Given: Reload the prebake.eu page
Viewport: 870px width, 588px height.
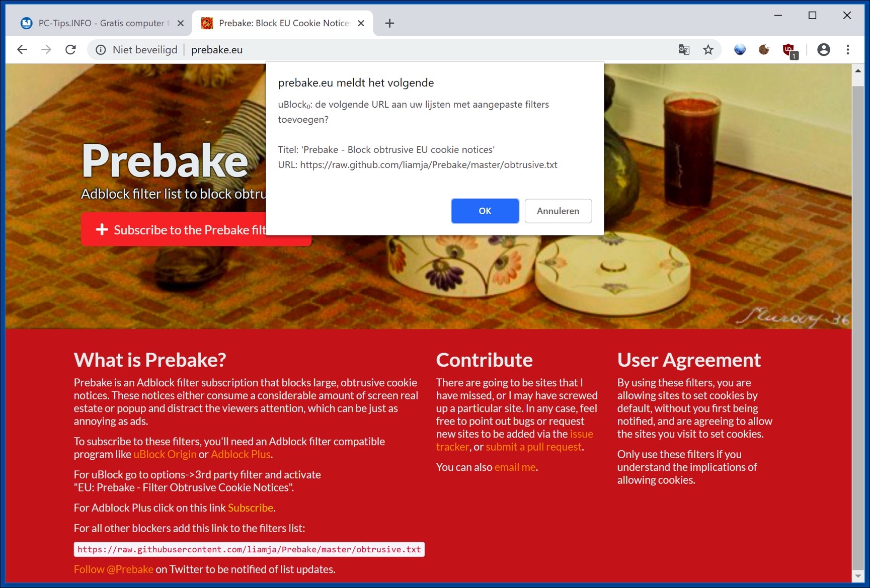Looking at the screenshot, I should [x=70, y=49].
